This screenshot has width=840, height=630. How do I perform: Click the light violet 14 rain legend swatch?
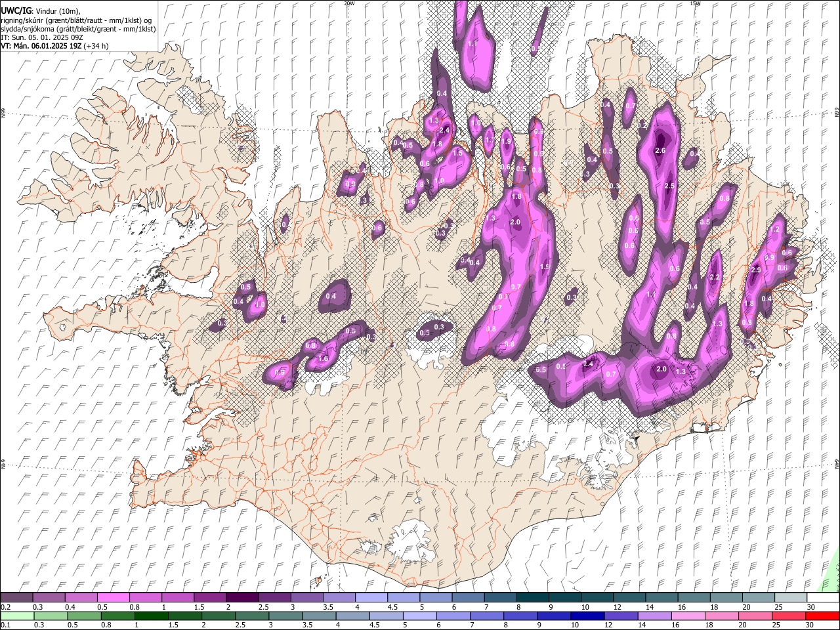point(654,616)
